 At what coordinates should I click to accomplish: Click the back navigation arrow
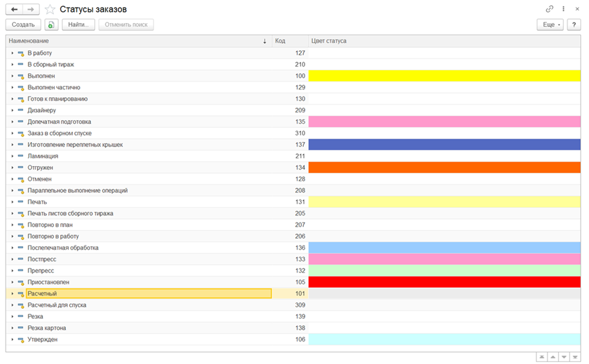click(14, 9)
